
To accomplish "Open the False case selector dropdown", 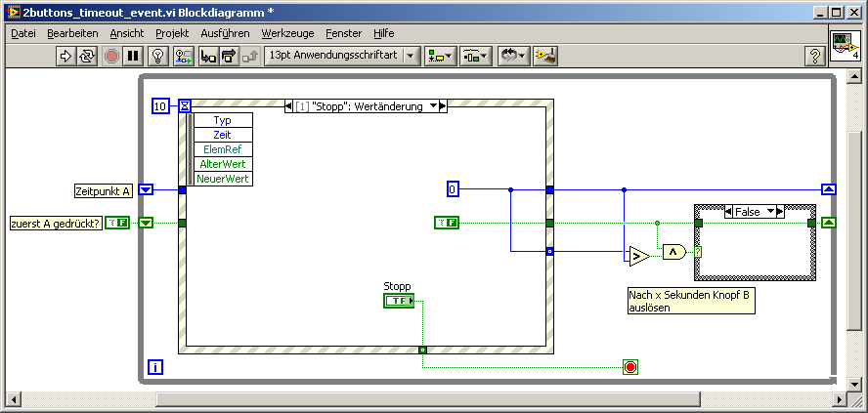I will [x=770, y=211].
